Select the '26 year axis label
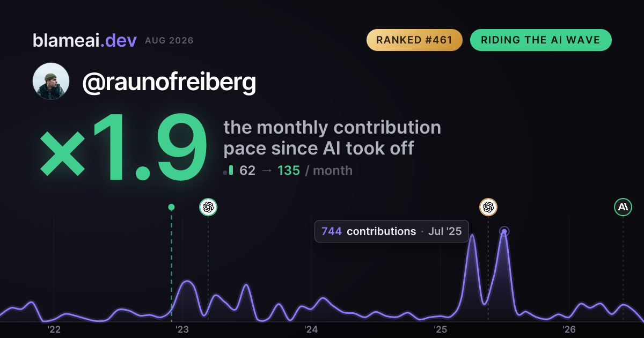 569,329
